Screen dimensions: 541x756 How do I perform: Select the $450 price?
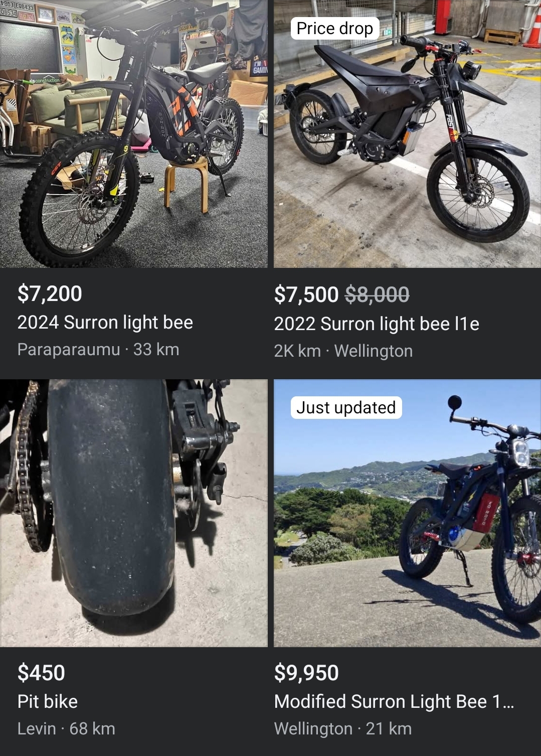coord(41,673)
